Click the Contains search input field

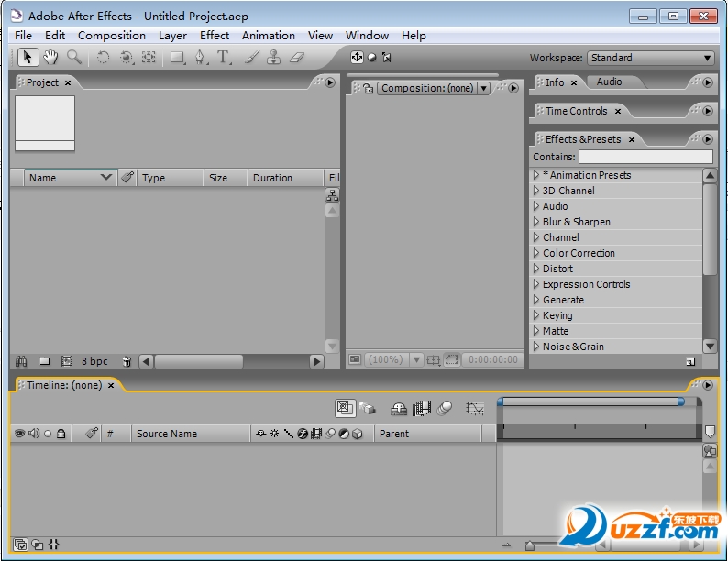point(645,157)
